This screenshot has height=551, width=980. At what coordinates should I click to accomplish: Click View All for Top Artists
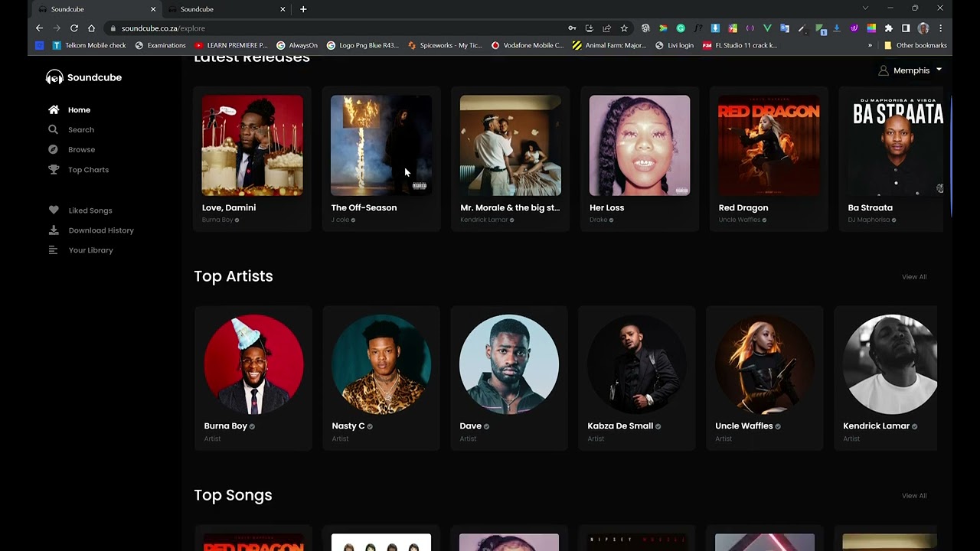[x=914, y=277]
